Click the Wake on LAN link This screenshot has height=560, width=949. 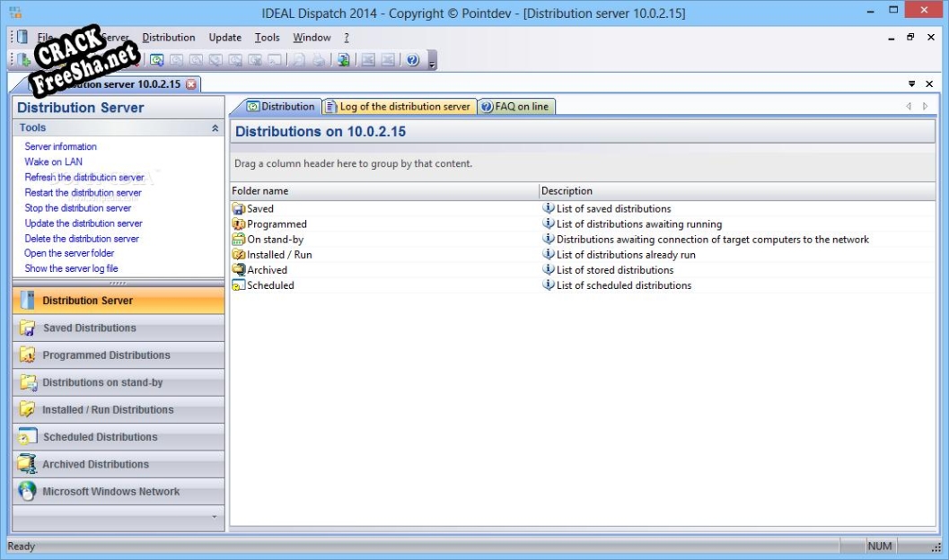[53, 162]
